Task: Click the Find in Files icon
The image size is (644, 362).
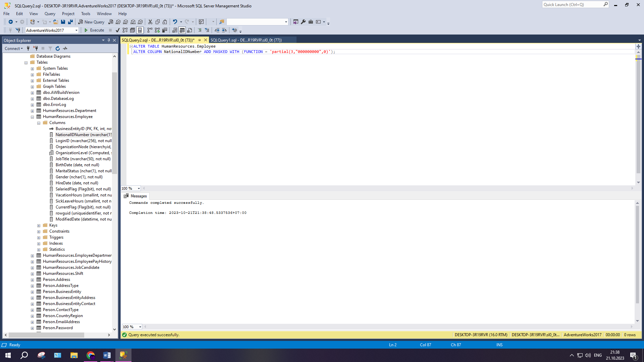Action: coord(222,22)
